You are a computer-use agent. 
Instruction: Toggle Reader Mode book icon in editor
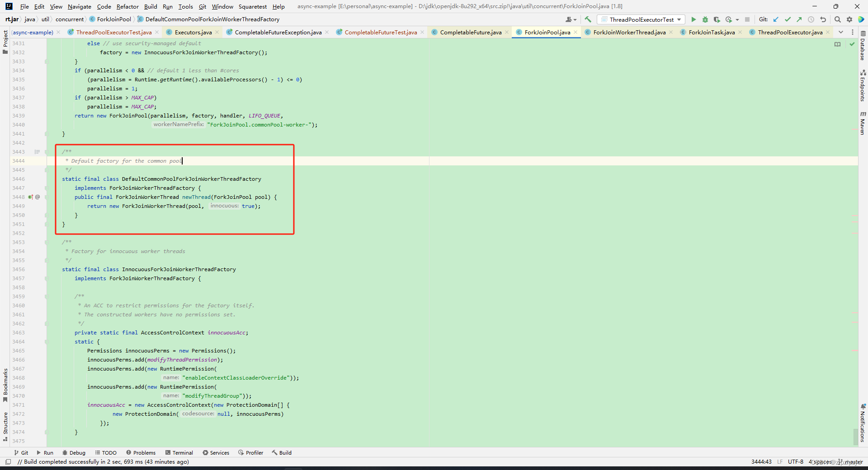(x=837, y=44)
